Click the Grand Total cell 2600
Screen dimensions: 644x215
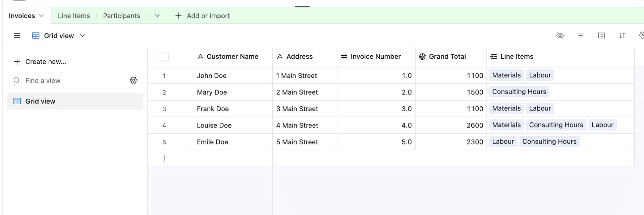[x=451, y=125]
